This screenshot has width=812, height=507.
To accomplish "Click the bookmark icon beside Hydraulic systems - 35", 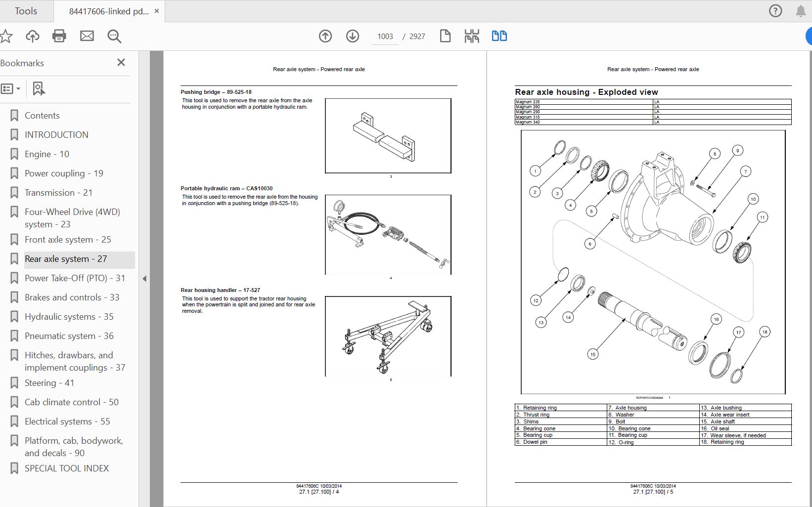I will click(14, 317).
